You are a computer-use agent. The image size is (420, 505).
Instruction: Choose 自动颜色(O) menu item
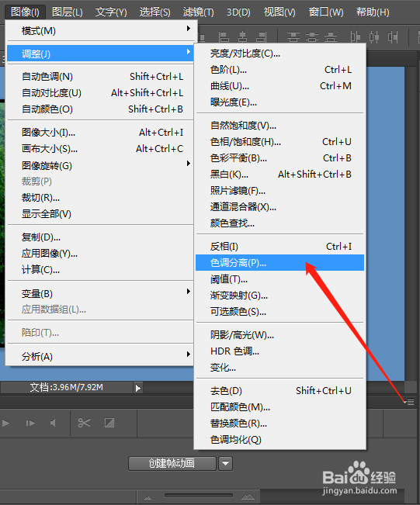pyautogui.click(x=100, y=109)
